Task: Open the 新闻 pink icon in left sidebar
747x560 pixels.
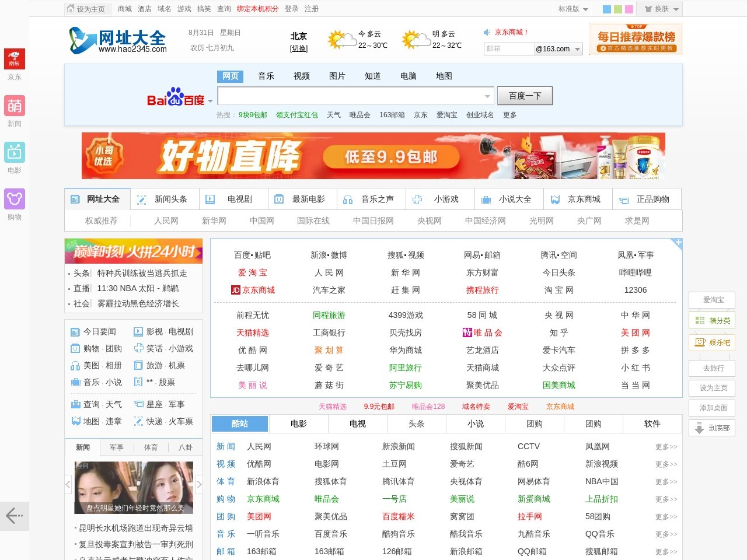Action: [x=15, y=106]
